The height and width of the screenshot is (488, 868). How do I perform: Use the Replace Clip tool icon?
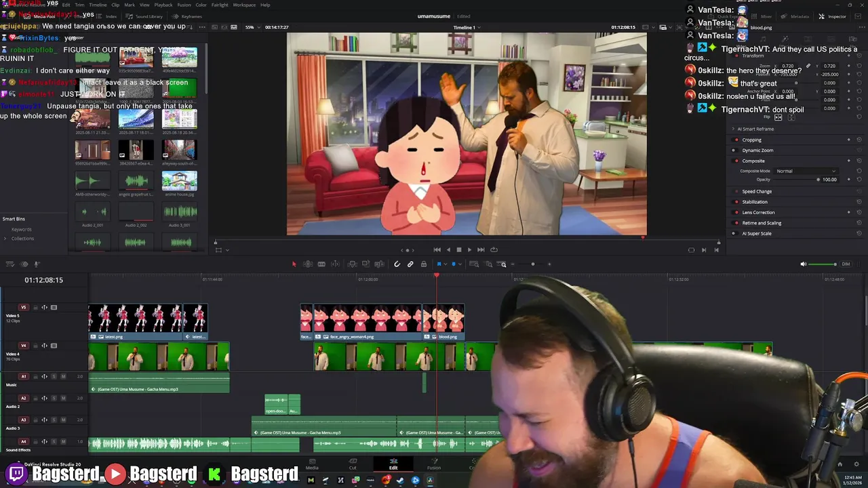click(379, 264)
